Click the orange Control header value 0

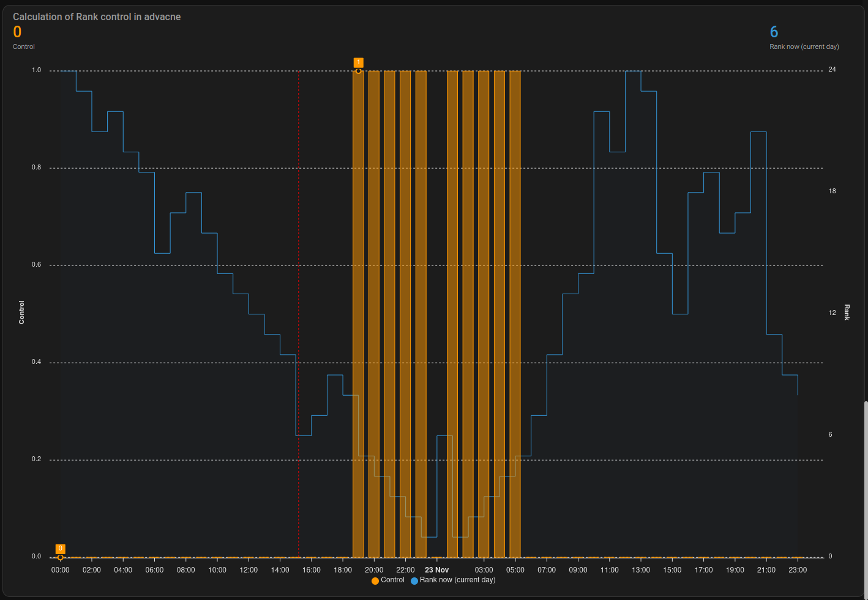(17, 32)
